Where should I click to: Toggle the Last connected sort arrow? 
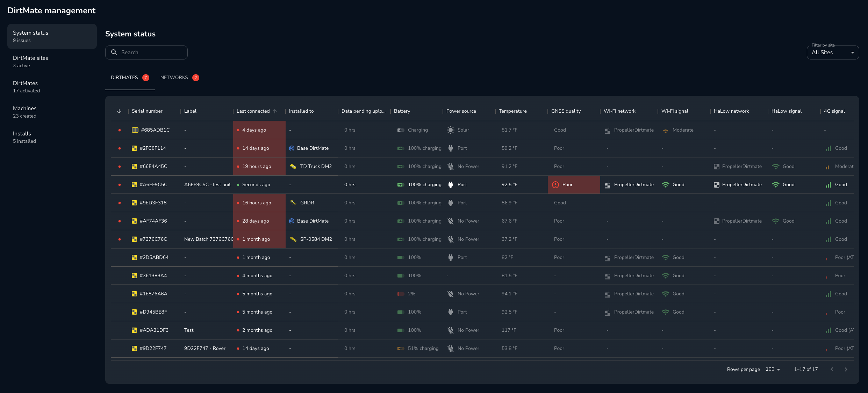tap(275, 111)
